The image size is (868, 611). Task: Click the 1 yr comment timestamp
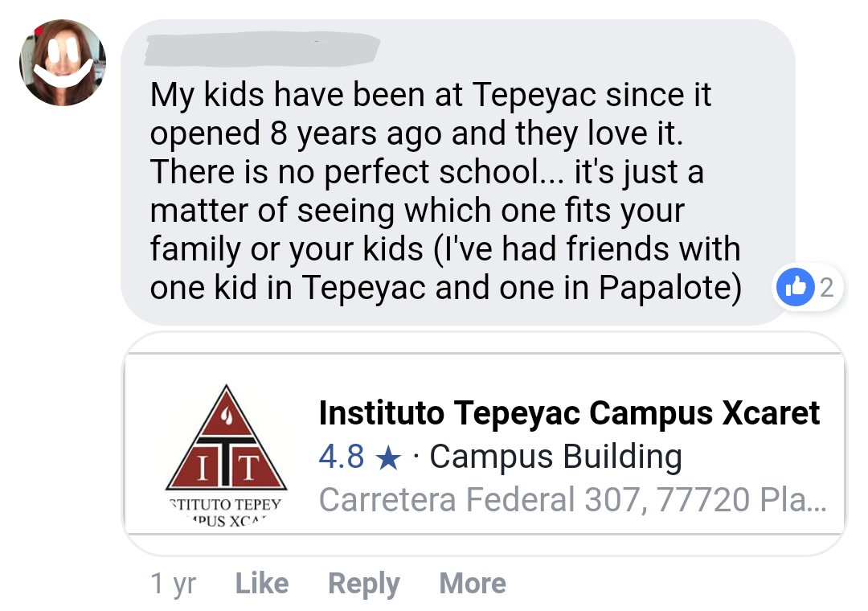(174, 584)
